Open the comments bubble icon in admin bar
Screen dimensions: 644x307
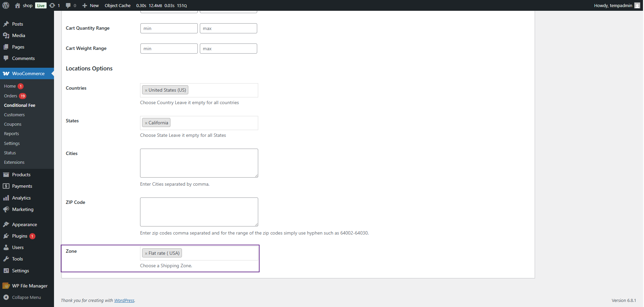tap(68, 5)
